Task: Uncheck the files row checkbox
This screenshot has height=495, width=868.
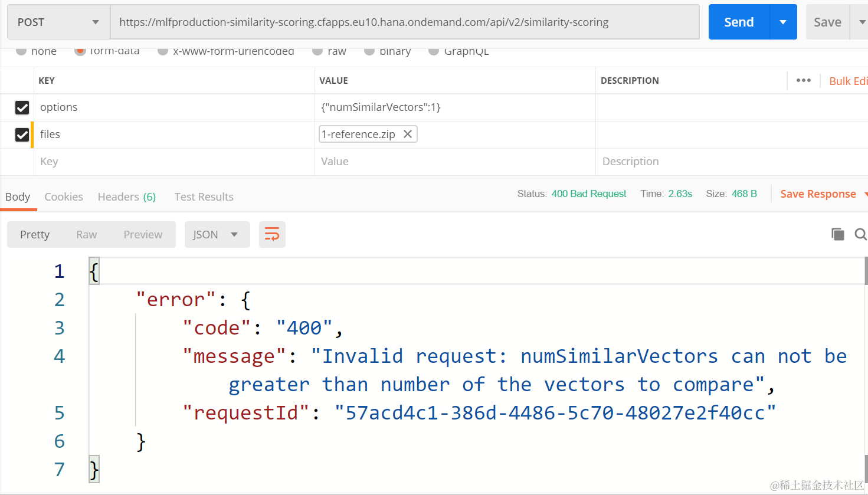Action: (x=22, y=135)
